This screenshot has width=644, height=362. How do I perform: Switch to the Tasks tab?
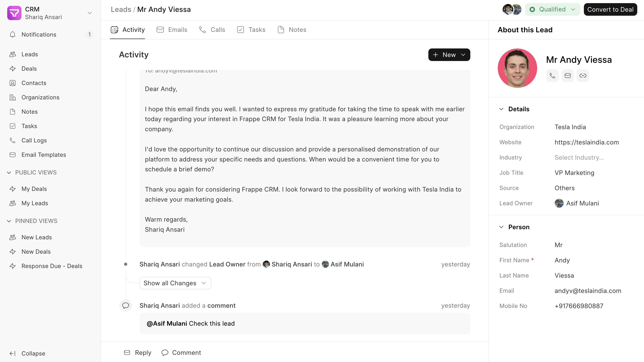coord(251,30)
